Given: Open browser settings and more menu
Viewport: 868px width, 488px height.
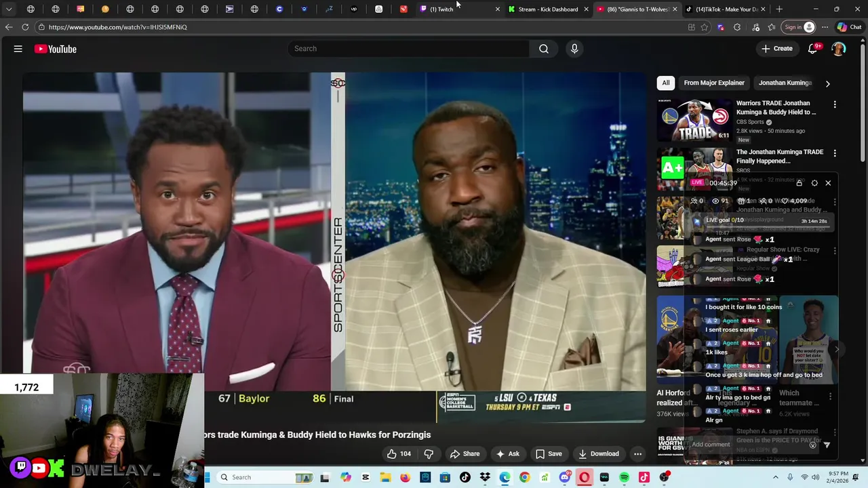Looking at the screenshot, I should tap(825, 27).
